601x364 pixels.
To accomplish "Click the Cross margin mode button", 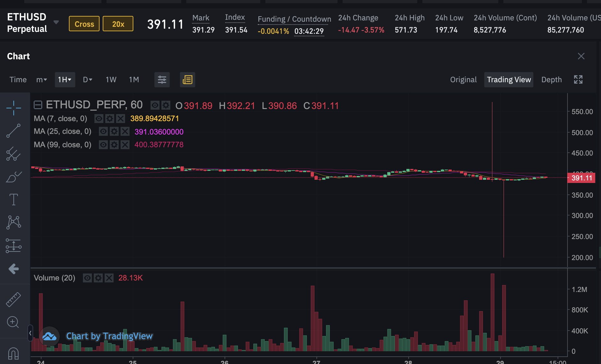I will (x=84, y=24).
